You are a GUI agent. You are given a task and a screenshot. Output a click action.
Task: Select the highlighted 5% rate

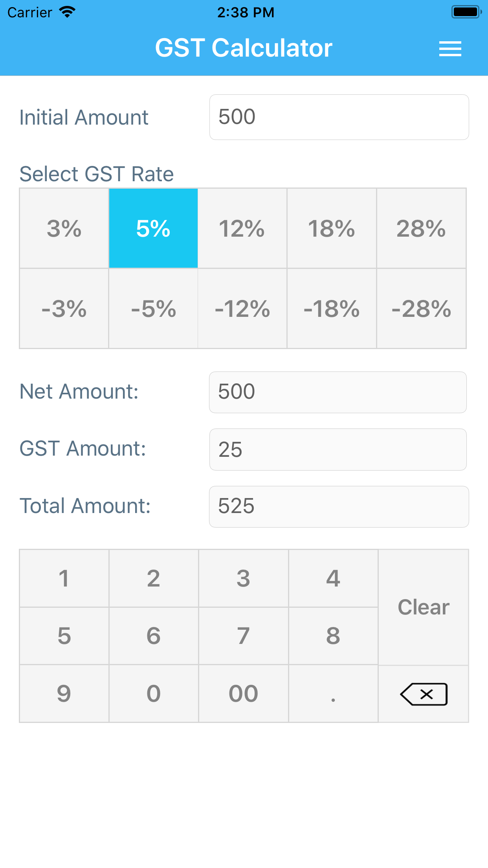(x=153, y=228)
